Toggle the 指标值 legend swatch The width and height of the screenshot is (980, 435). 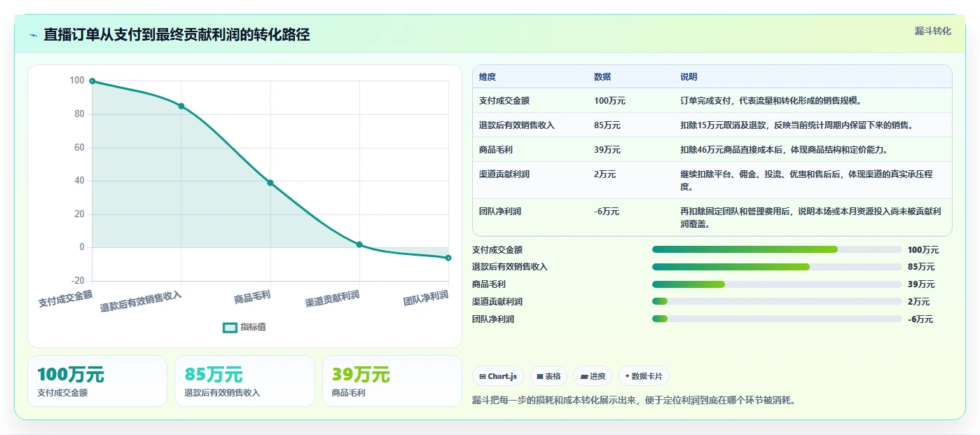click(230, 328)
